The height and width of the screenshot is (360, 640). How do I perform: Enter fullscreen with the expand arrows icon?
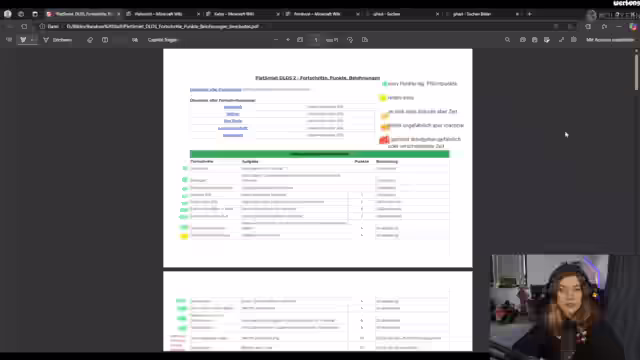click(x=561, y=40)
